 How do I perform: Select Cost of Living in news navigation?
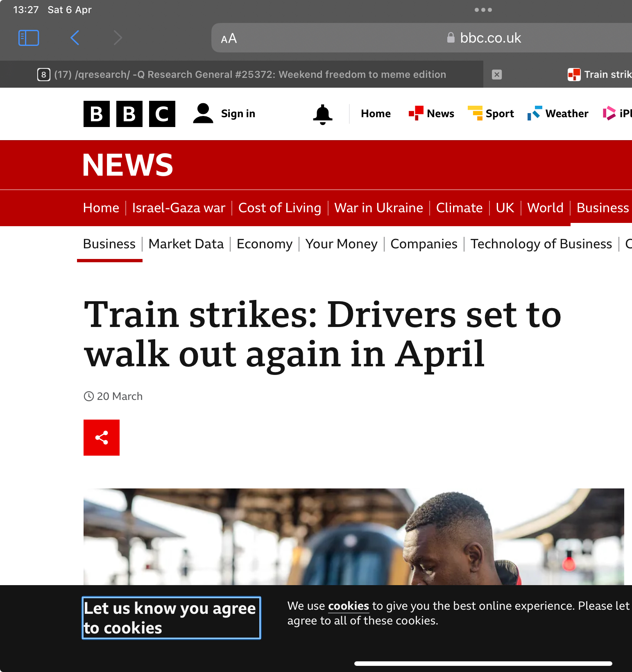tap(280, 208)
